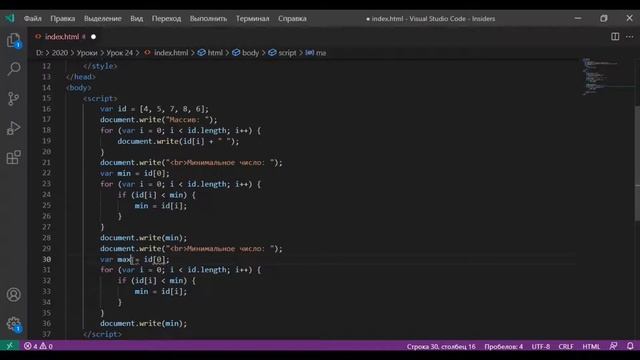Open the Выделение menu
Viewport: 640px width, 360px height.
[102, 19]
